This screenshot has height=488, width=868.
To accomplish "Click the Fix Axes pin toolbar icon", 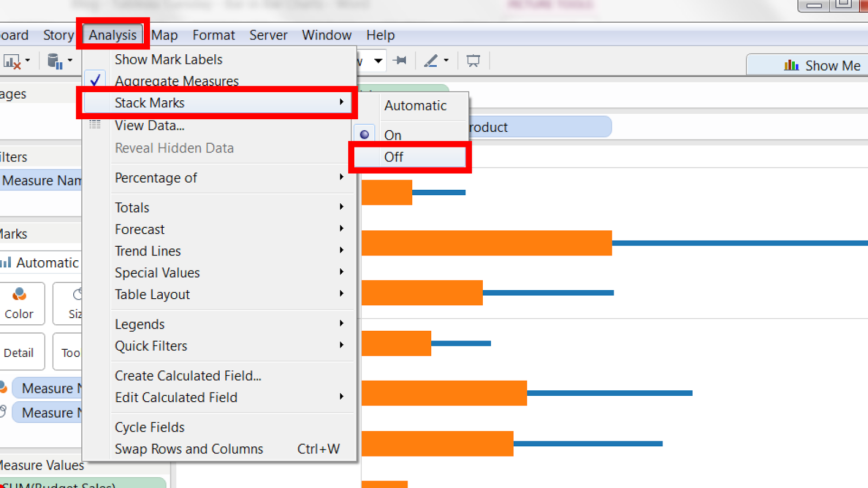I will 400,61.
